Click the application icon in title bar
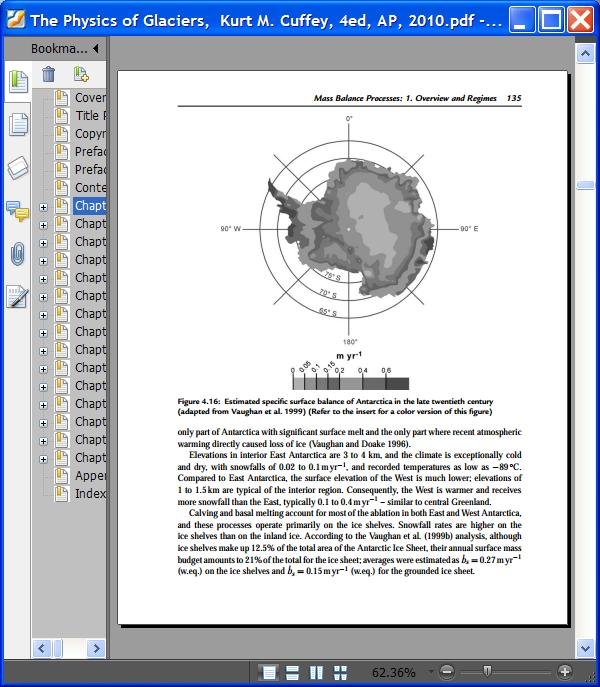The image size is (600, 687). point(16,20)
